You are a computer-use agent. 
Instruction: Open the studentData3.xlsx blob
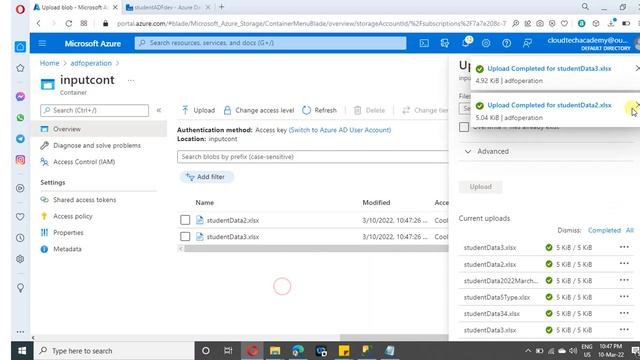233,237
